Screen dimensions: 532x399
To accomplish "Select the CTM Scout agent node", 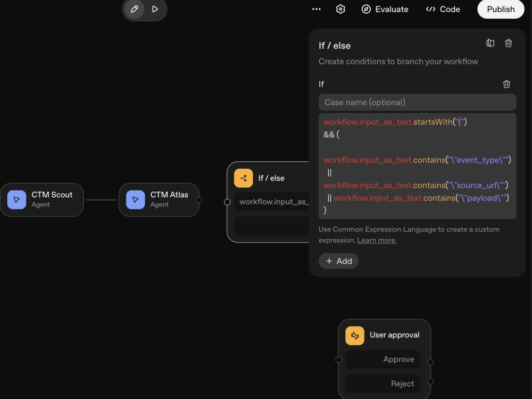I will [41, 200].
